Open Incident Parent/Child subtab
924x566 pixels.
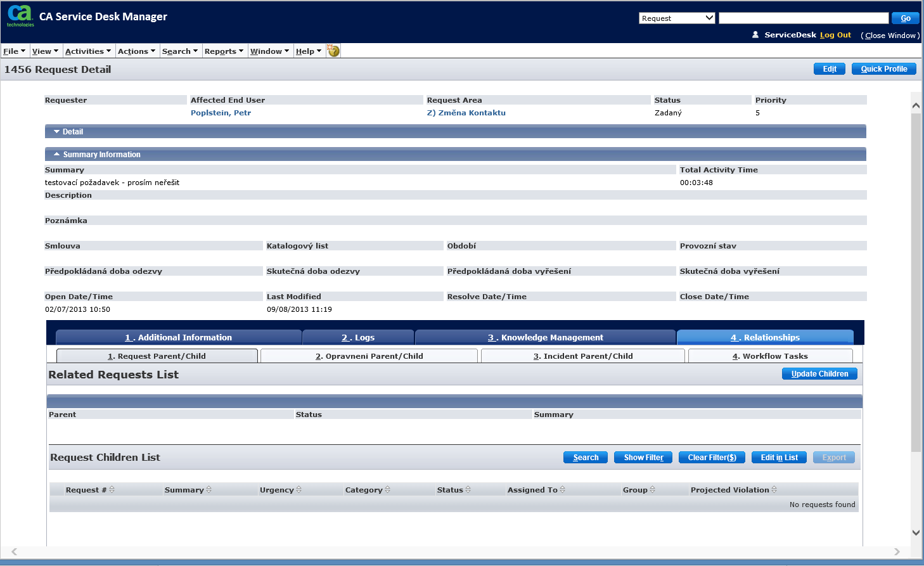click(x=583, y=356)
